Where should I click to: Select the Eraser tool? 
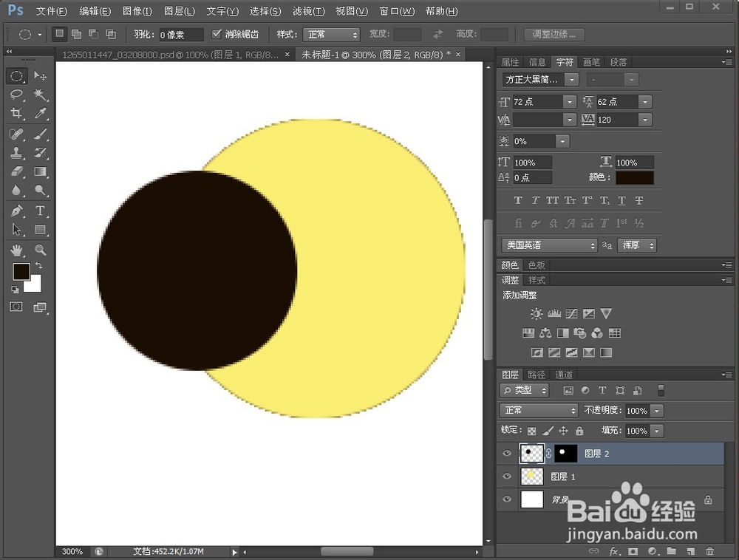pyautogui.click(x=16, y=171)
